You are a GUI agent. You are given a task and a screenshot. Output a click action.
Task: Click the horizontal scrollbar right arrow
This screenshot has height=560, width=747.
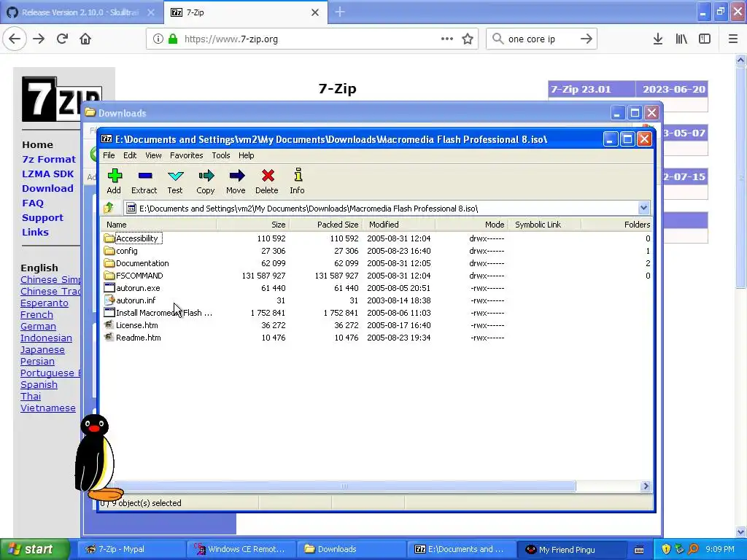click(x=646, y=486)
